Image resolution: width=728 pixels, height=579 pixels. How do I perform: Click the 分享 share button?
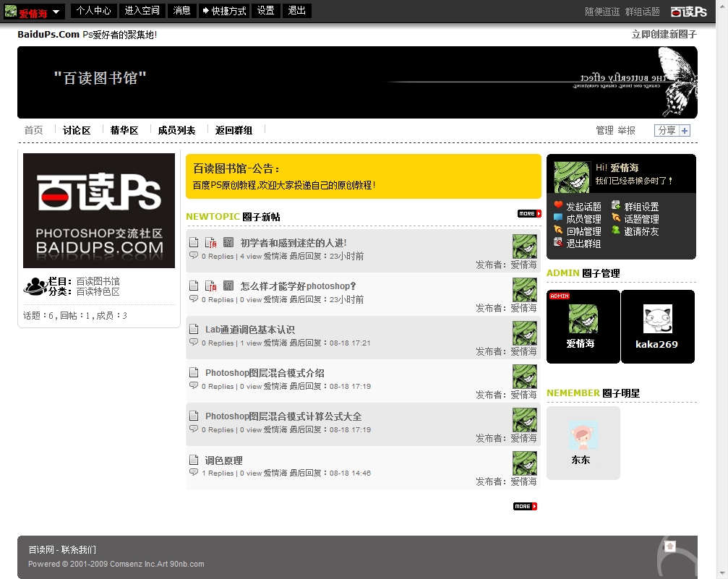(x=667, y=130)
